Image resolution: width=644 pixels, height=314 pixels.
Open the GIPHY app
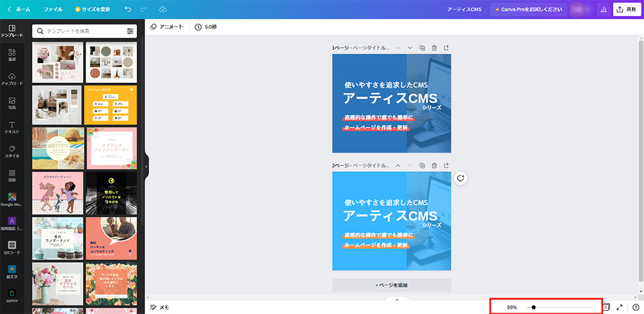[x=12, y=296]
